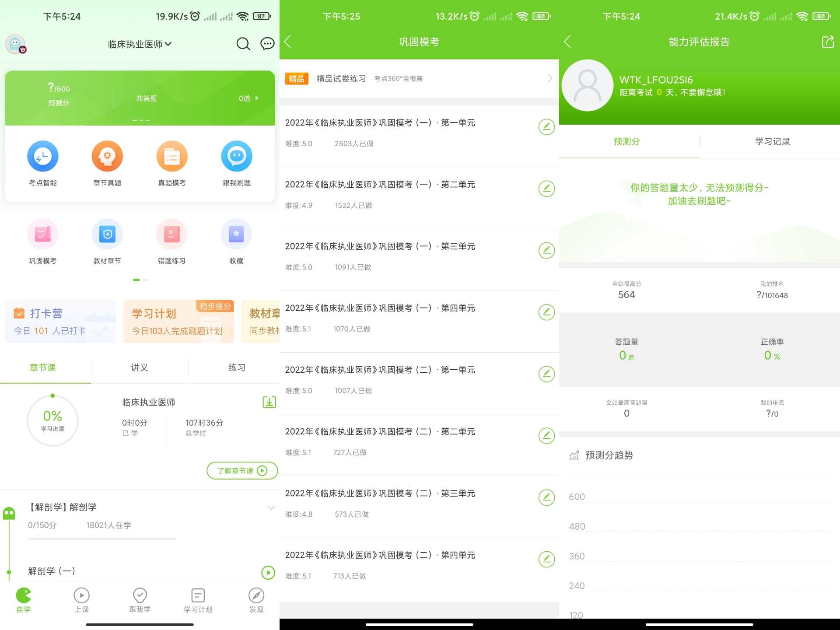Screen dimensions: 840x630
Task: Expand the 临床执业医师 subject dropdown
Action: [140, 44]
